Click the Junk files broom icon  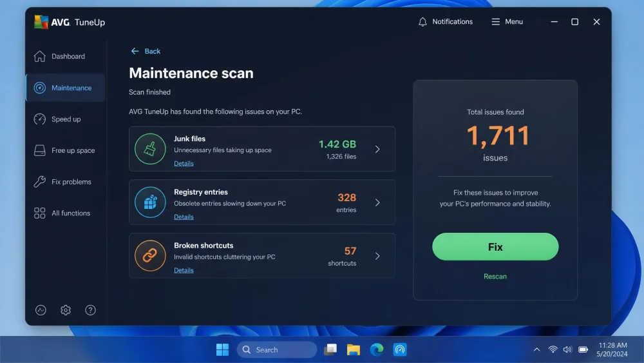150,149
